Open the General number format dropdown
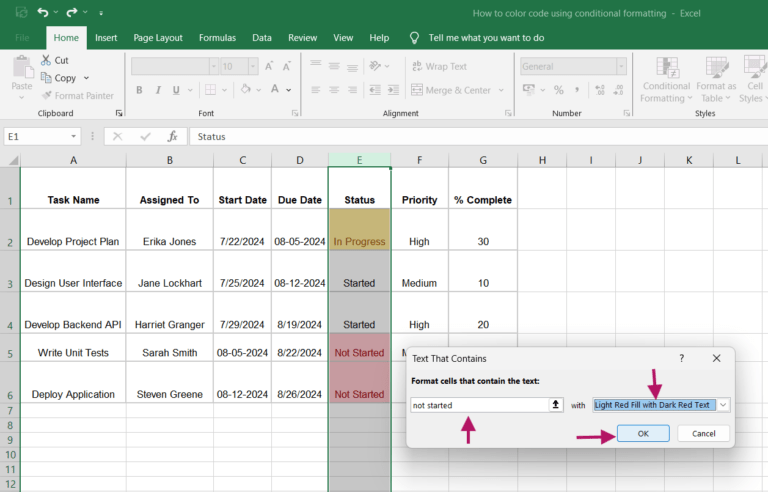This screenshot has height=492, width=768. pyautogui.click(x=621, y=67)
